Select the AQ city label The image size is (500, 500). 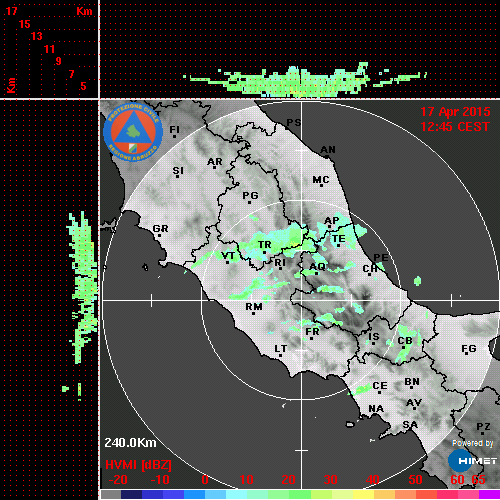coord(317,267)
